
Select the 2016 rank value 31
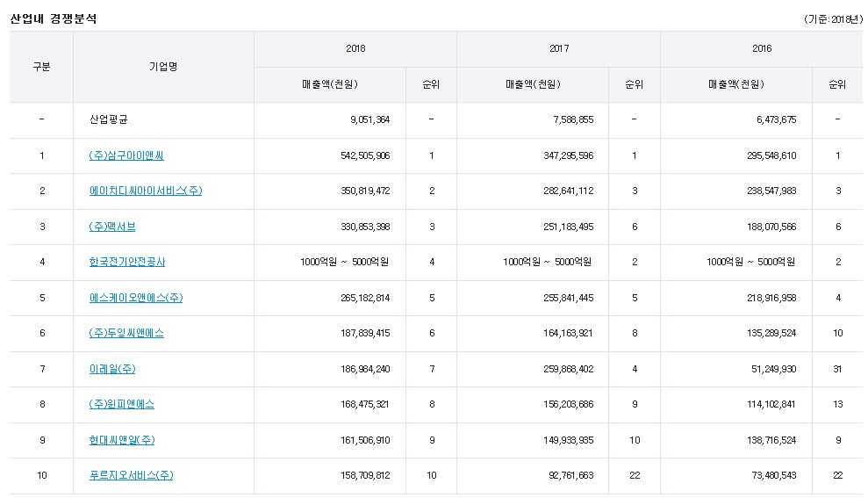(837, 369)
